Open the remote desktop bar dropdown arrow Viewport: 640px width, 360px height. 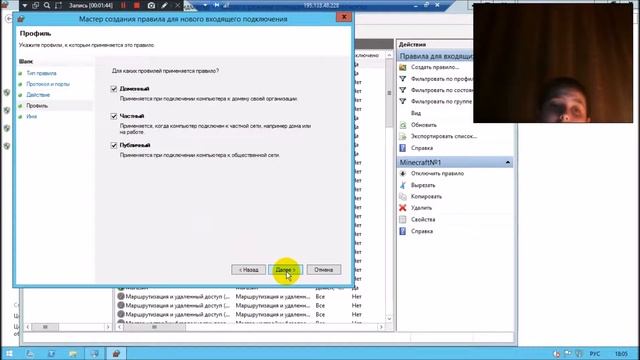pyautogui.click(x=205, y=5)
